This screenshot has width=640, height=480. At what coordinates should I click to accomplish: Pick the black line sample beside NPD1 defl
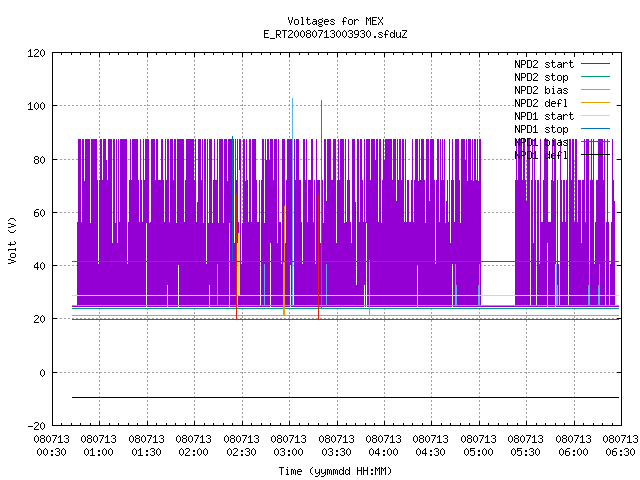[596, 155]
